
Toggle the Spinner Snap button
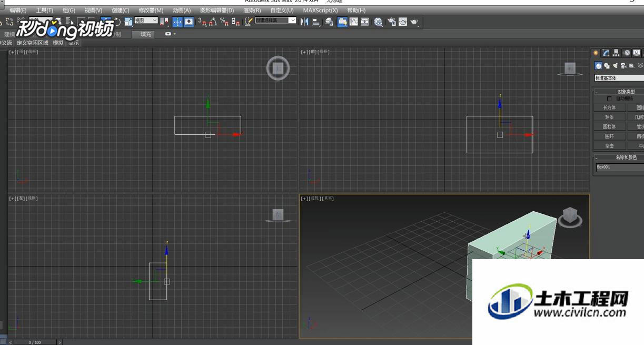(x=235, y=22)
